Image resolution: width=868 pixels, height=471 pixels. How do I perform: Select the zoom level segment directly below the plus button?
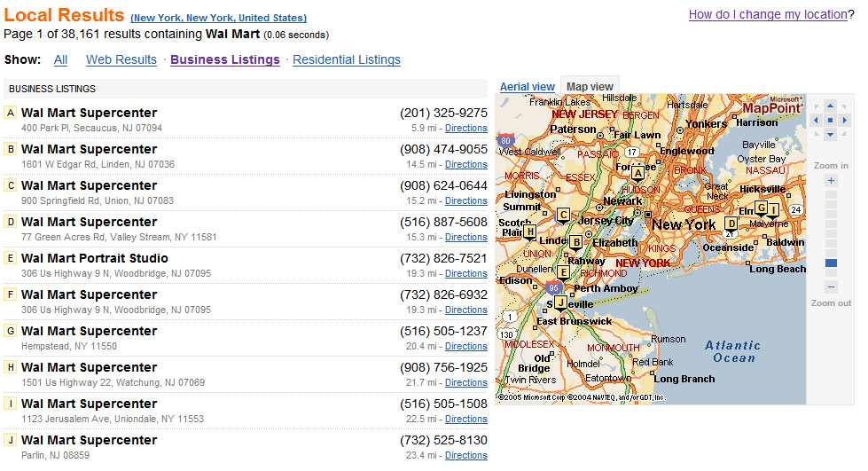click(831, 194)
